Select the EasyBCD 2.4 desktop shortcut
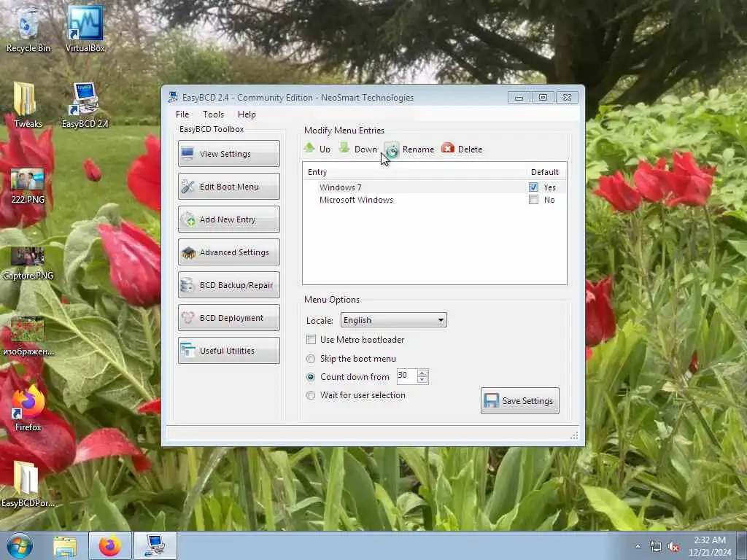747x560 pixels. click(85, 105)
